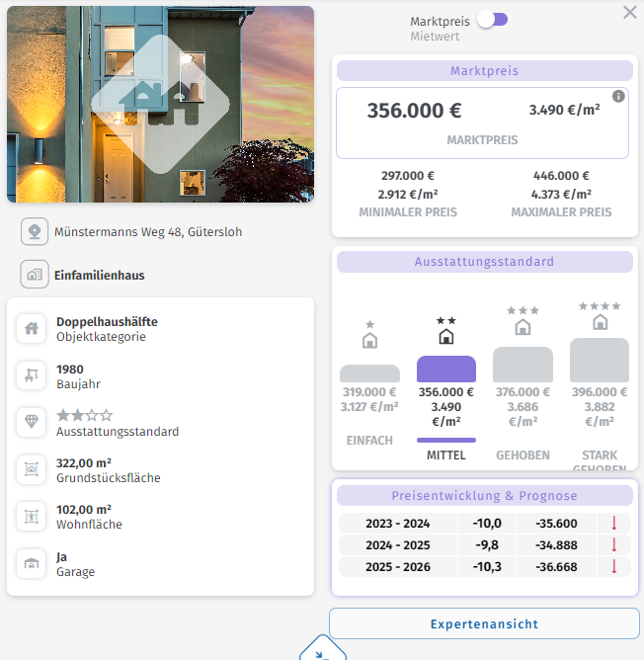This screenshot has height=660, width=644.
Task: Click the red down arrow for 2025 - 2026
Action: pos(614,566)
